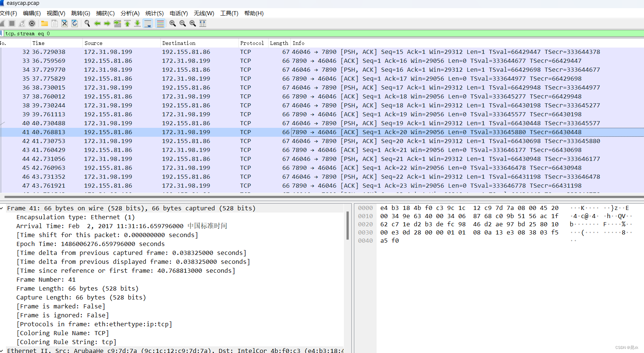This screenshot has height=353, width=644.
Task: Toggle auto-scroll to the last packet
Action: (148, 23)
